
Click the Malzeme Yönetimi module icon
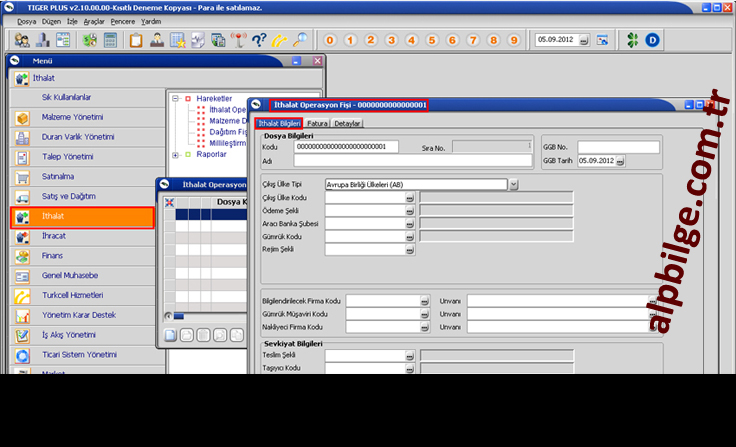(x=22, y=117)
